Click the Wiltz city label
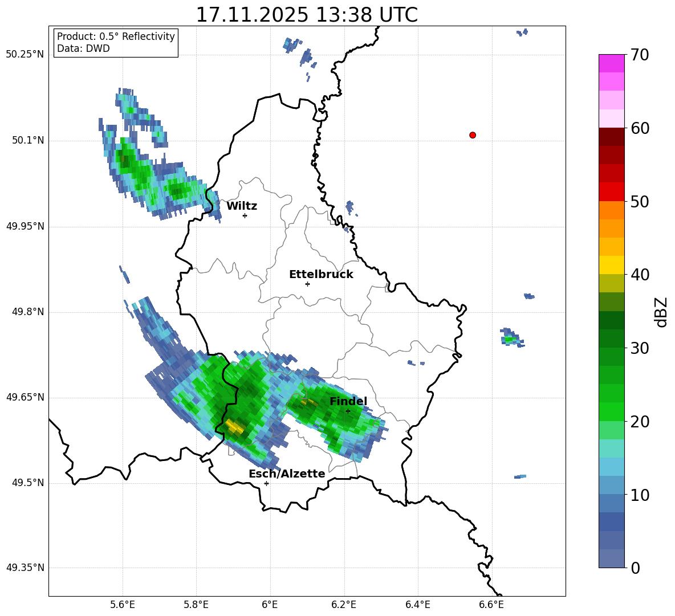This screenshot has height=616, width=675. click(242, 206)
